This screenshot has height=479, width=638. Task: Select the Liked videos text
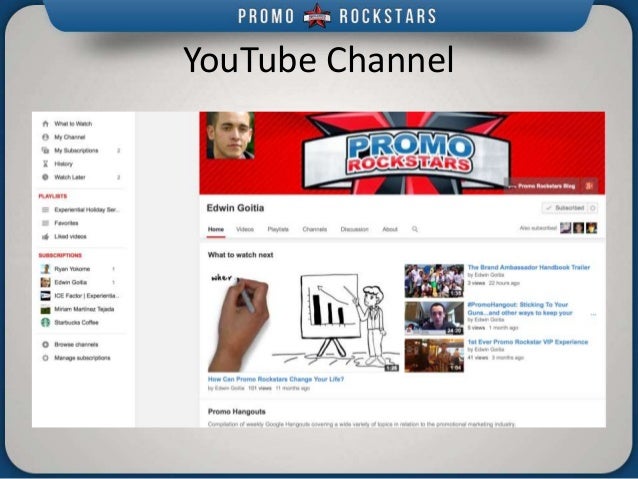tap(70, 236)
